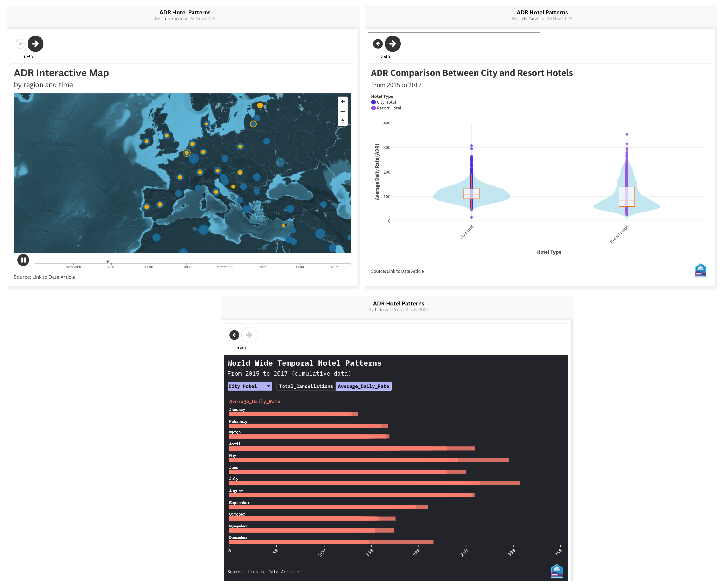Advance to next slide from 2 of 3
Viewport: 725px width, 588px height.
tap(393, 44)
